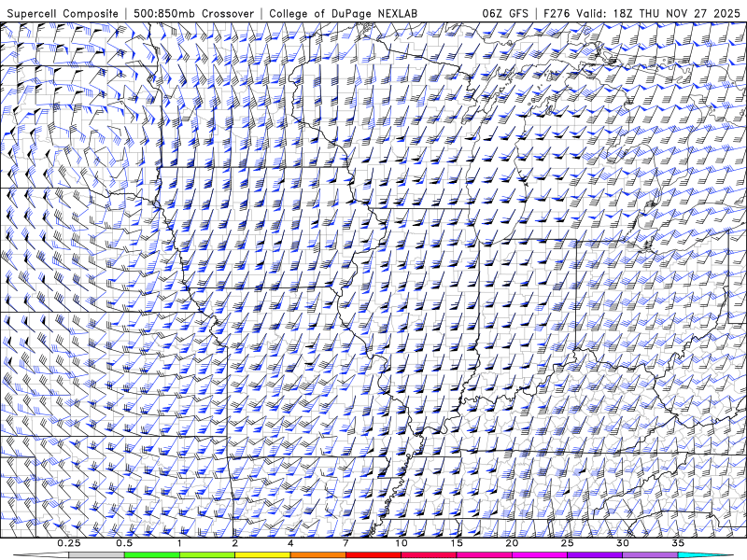Screen dimensions: 747x560
Task: Click the "F276" forecast hour text
Action: [x=557, y=13]
